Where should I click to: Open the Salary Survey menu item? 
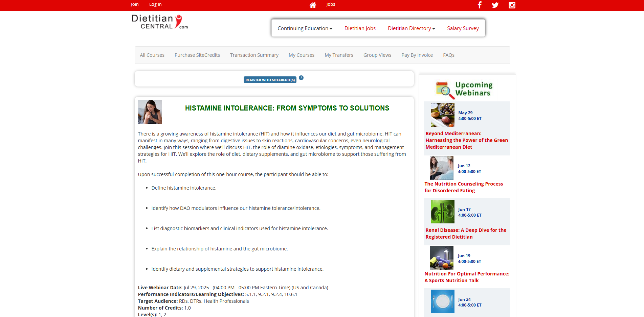[x=463, y=28]
